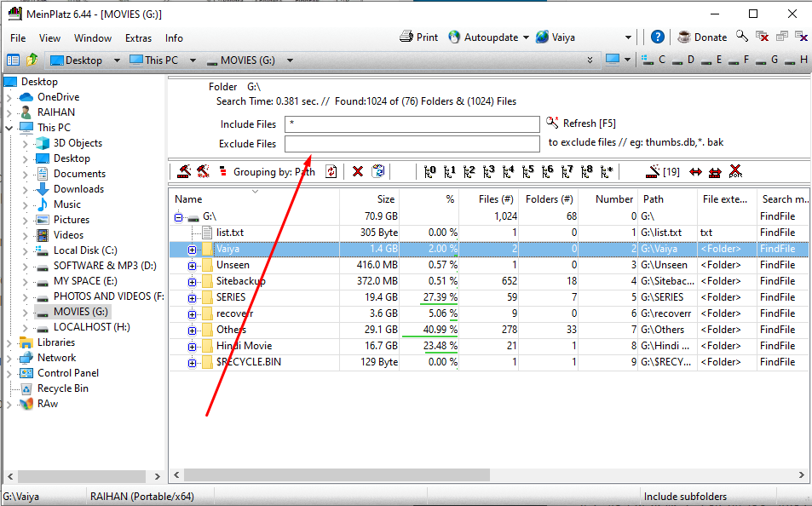Image resolution: width=812 pixels, height=506 pixels.
Task: Open the This PC breadcrumb dropdown
Action: (x=193, y=60)
